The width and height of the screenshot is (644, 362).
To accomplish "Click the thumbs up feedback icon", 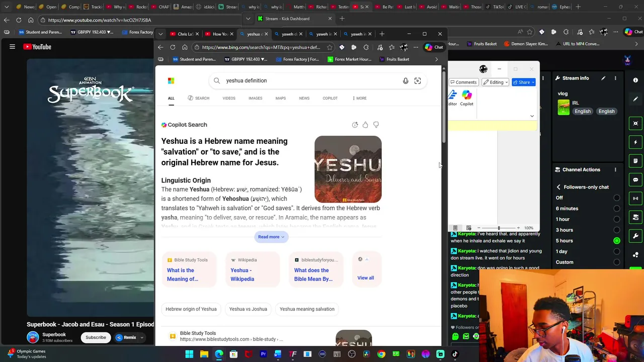I will (365, 125).
